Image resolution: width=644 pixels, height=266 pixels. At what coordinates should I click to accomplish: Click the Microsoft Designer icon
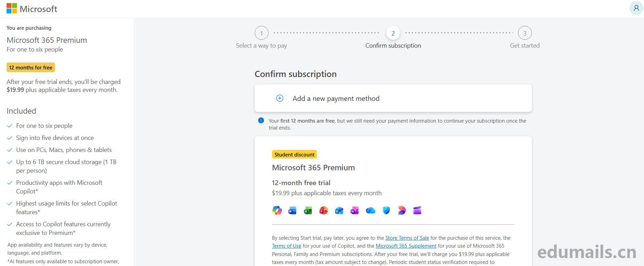401,210
